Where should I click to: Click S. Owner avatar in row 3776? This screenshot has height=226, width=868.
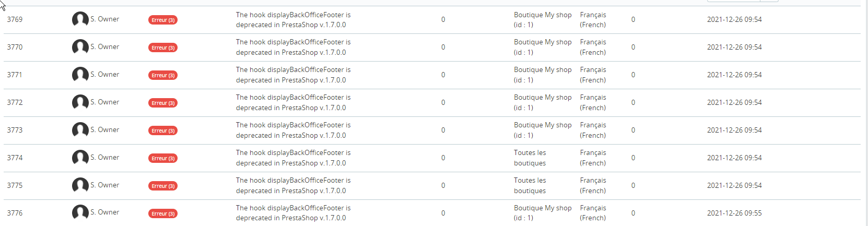(x=80, y=212)
